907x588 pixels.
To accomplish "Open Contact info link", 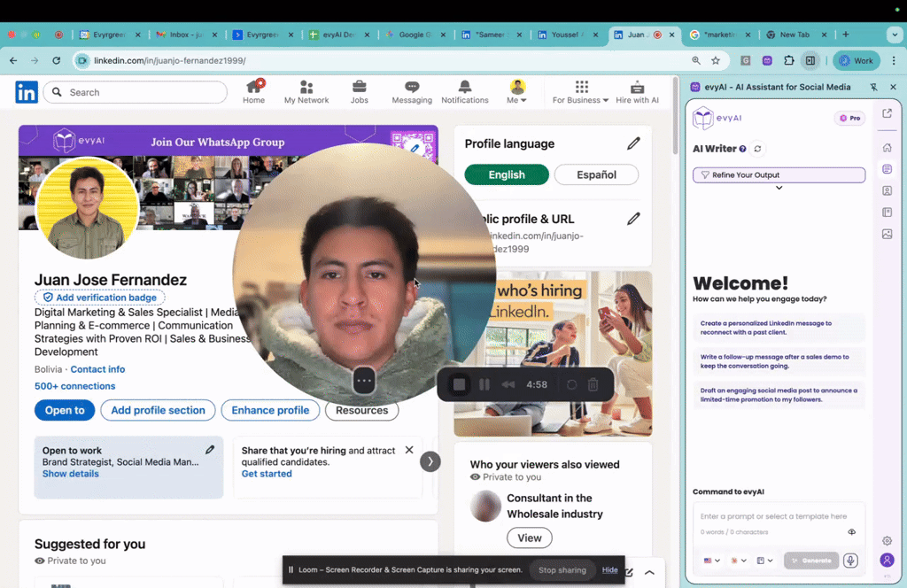I will (x=97, y=369).
